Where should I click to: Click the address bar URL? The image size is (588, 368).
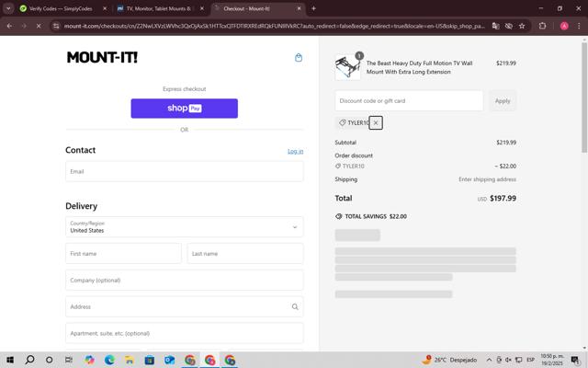pyautogui.click(x=274, y=26)
